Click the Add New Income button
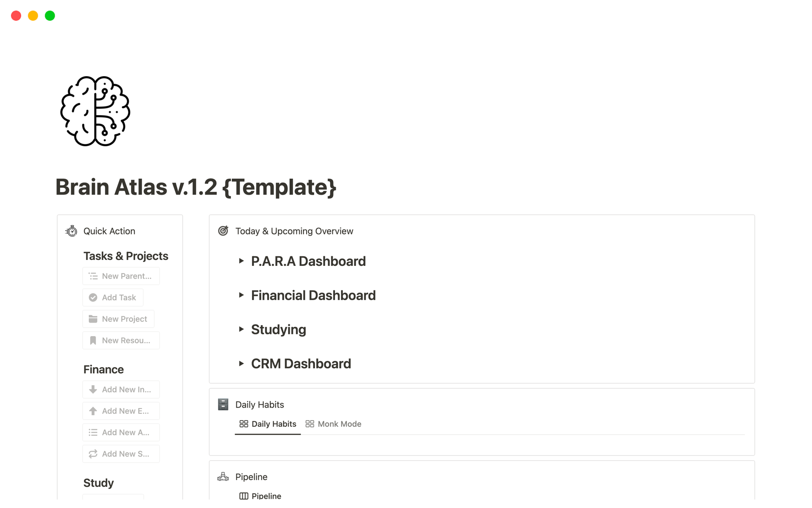This screenshot has height=508, width=812. (x=121, y=389)
